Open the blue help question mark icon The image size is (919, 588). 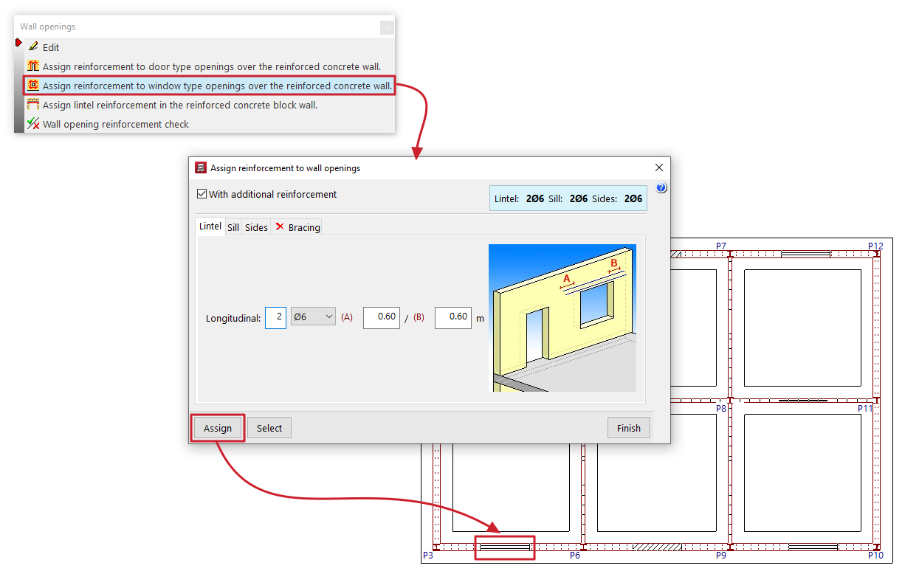coord(661,188)
